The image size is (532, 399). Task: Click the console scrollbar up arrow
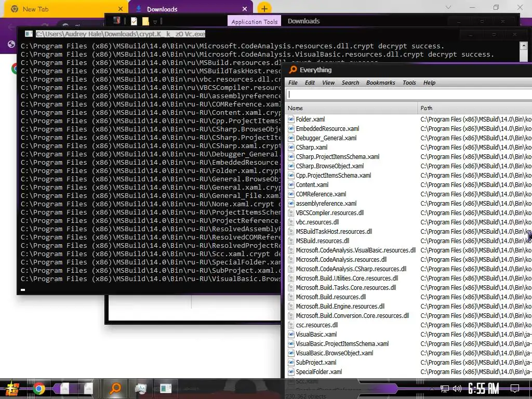pos(524,46)
